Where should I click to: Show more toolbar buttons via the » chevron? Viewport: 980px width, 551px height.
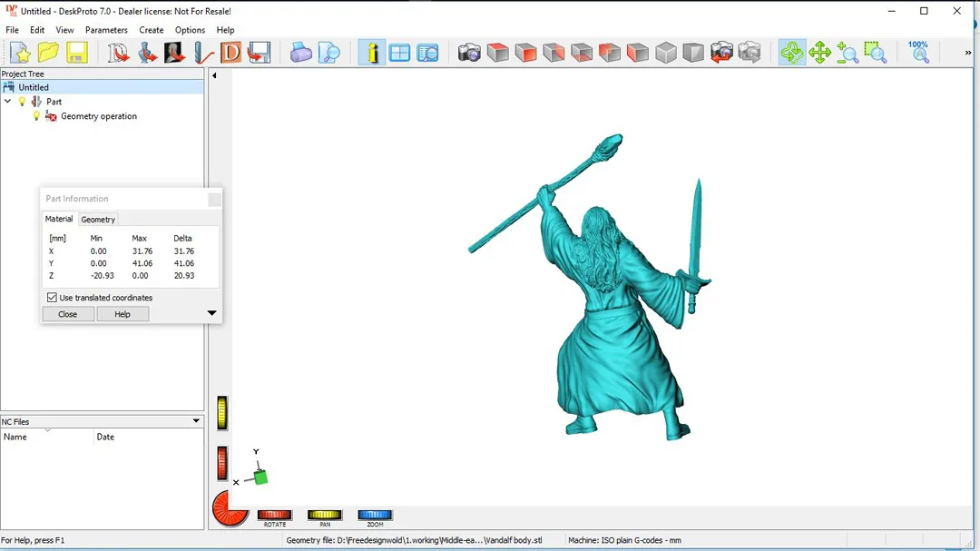tap(968, 53)
